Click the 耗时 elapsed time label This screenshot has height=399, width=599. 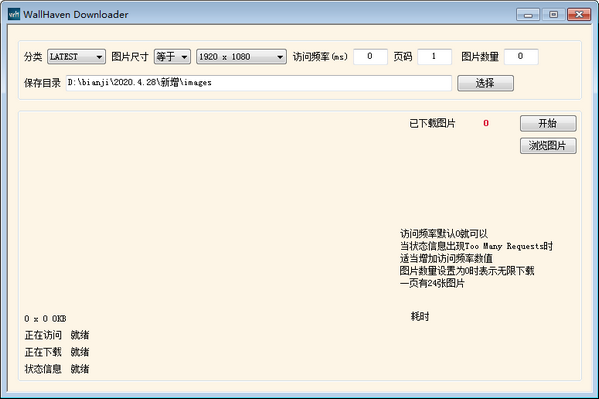point(420,316)
